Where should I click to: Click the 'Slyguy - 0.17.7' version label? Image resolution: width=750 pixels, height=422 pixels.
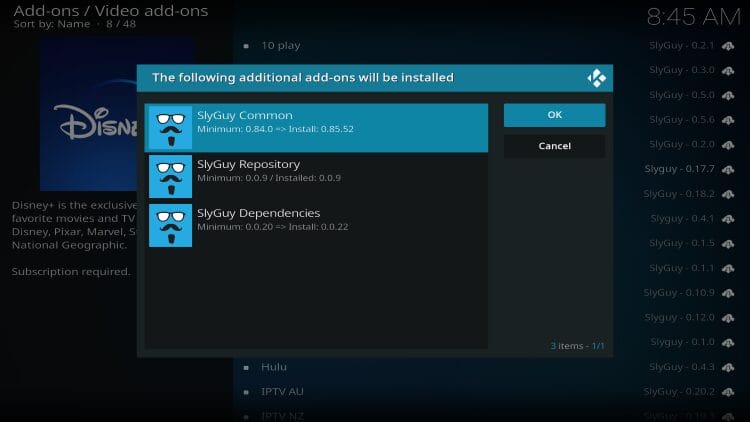click(x=679, y=169)
